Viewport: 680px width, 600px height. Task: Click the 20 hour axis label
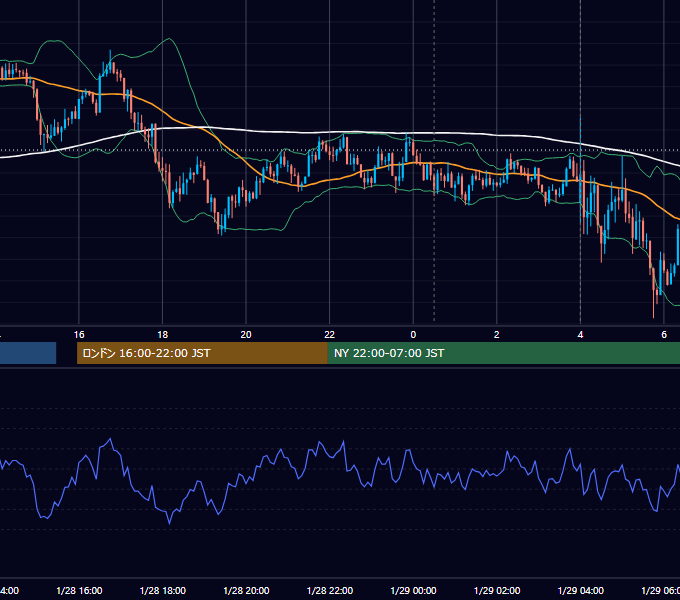pyautogui.click(x=246, y=335)
